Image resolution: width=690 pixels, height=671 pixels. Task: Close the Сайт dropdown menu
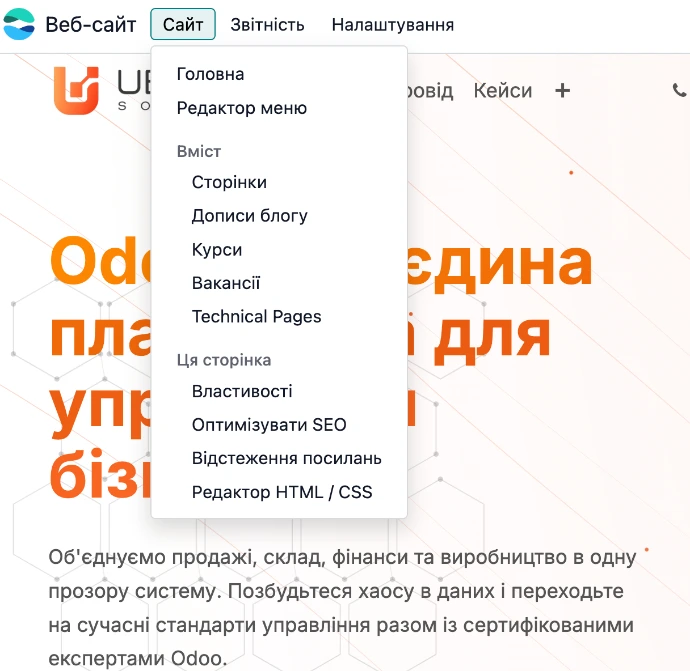tap(183, 24)
